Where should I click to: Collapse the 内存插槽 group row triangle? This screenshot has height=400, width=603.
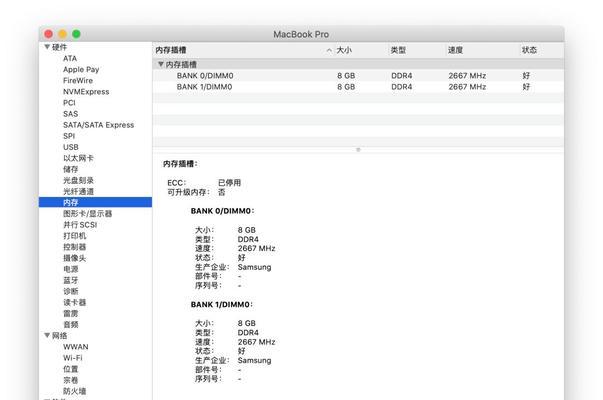(161, 64)
